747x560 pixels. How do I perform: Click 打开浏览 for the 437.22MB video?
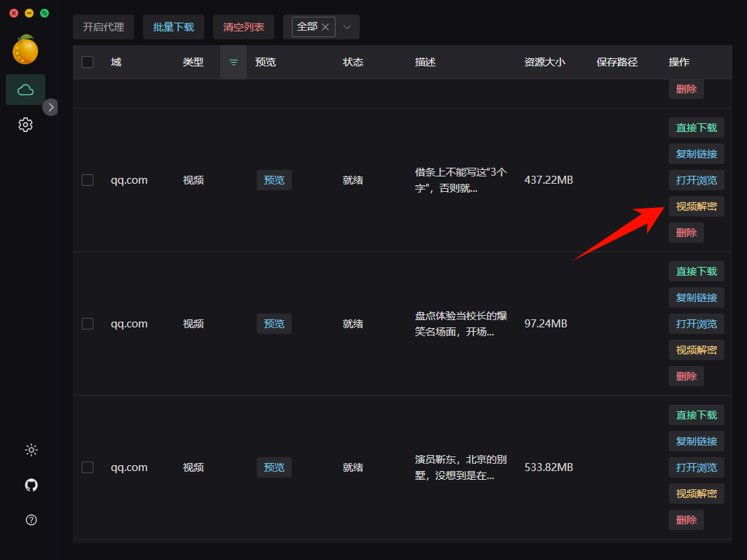(697, 180)
